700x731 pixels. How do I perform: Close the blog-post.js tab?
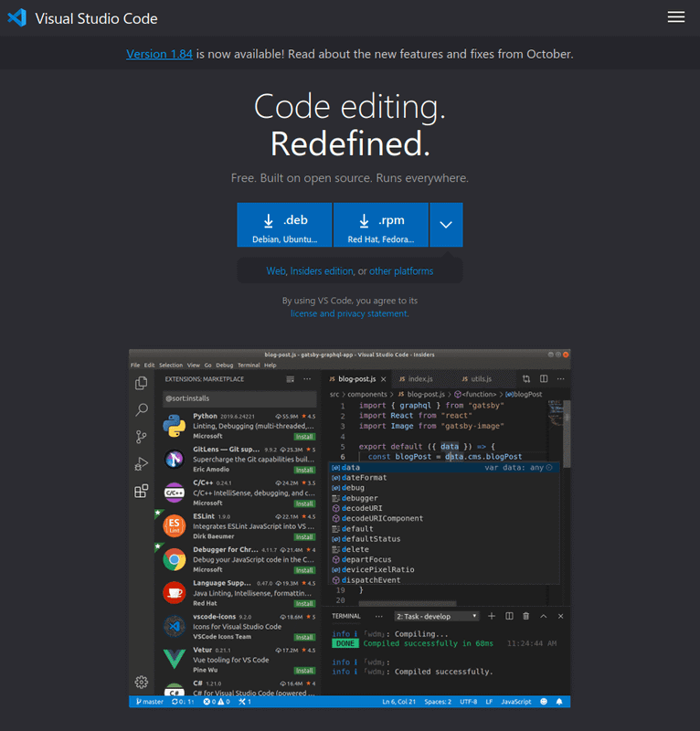click(x=383, y=379)
